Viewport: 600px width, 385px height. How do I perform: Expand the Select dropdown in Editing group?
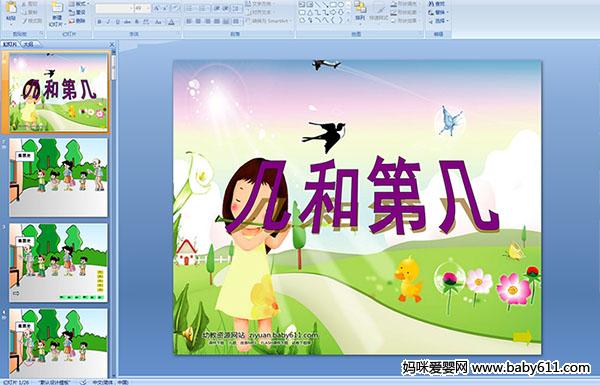click(x=439, y=21)
